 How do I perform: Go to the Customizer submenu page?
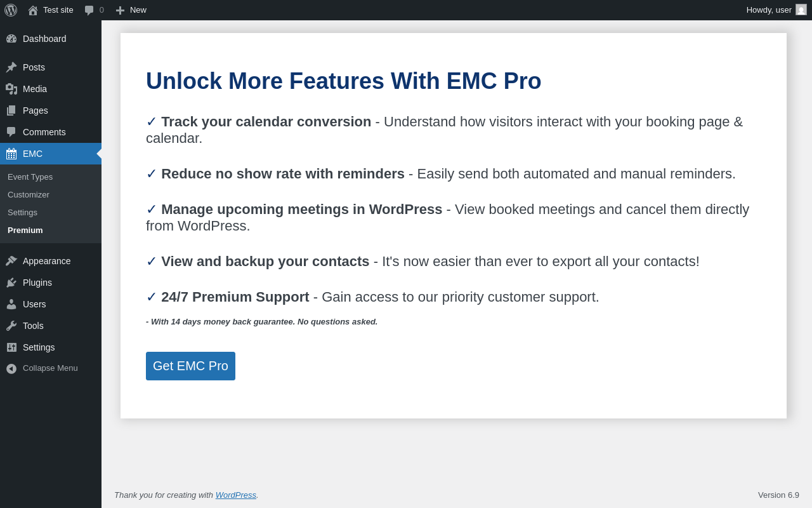pyautogui.click(x=29, y=195)
